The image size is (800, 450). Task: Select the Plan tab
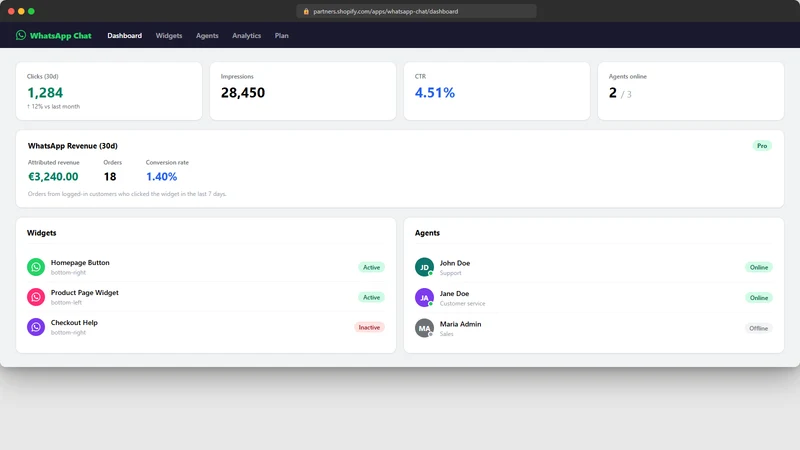coord(282,36)
